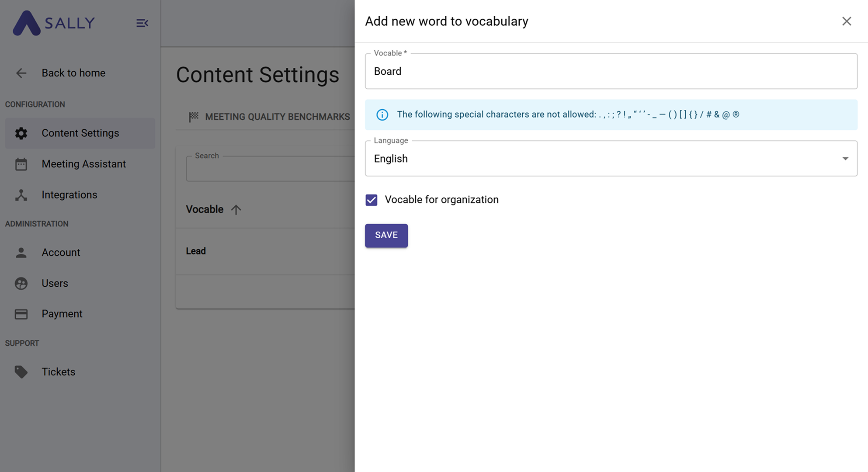
Task: Close the Add new word panel
Action: [x=847, y=21]
